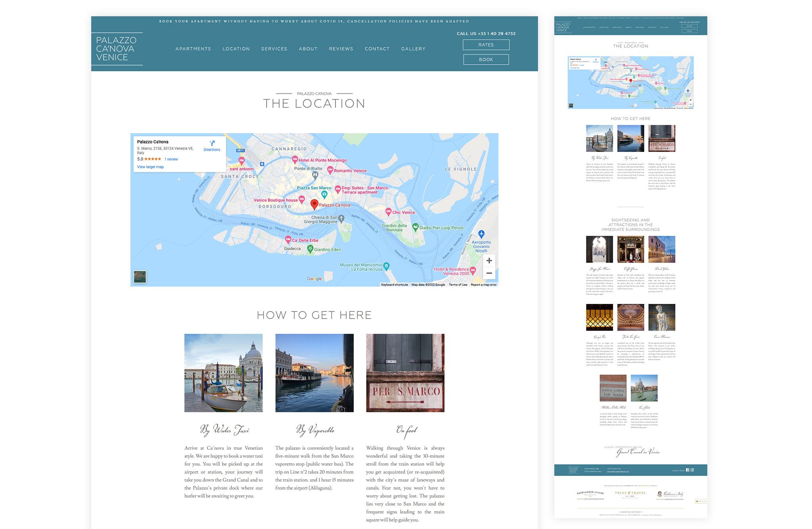Screen dimensions: 812x529
Task: Open the View larger map link
Action: pyautogui.click(x=150, y=167)
